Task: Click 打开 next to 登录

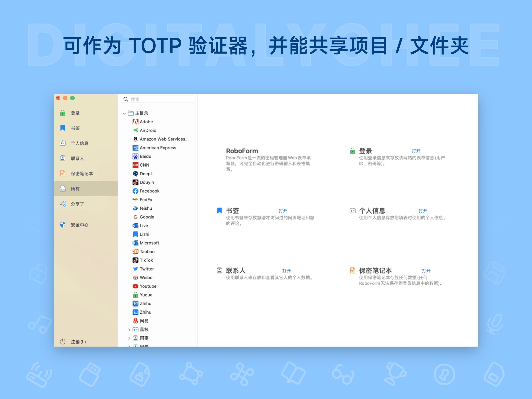Action: point(416,151)
